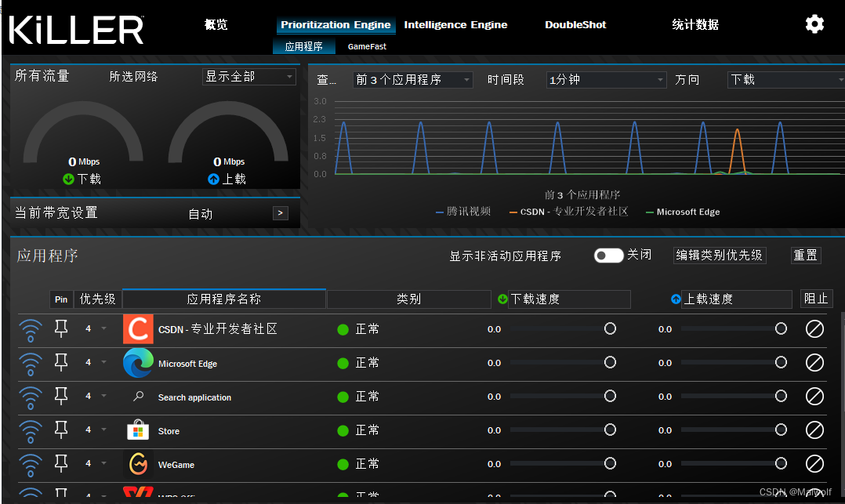
Task: Click the CSDN app icon
Action: click(138, 328)
